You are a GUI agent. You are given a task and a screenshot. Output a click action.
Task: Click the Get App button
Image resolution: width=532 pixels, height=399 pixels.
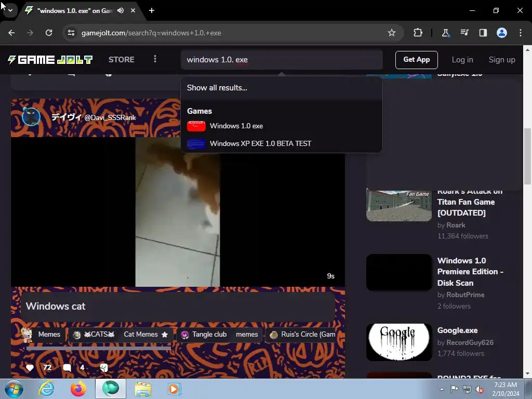coord(416,60)
